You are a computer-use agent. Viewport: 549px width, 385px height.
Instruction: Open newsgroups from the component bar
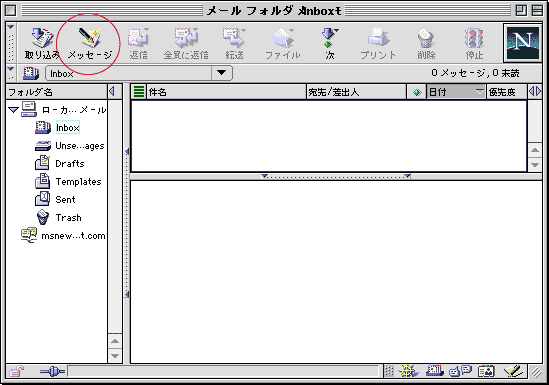(x=460, y=371)
